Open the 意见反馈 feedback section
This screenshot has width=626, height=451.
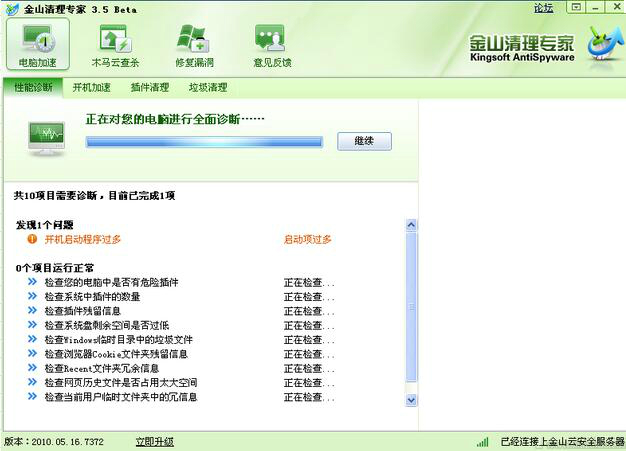[x=271, y=47]
